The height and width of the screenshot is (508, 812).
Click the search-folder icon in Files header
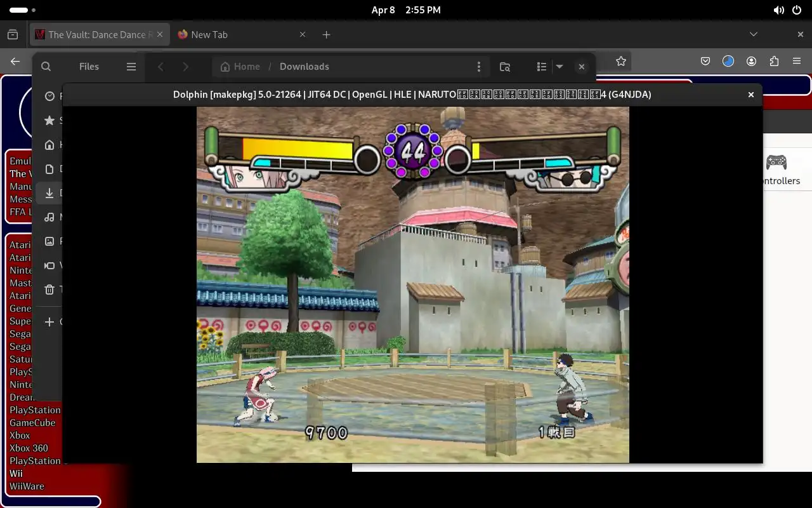(505, 66)
